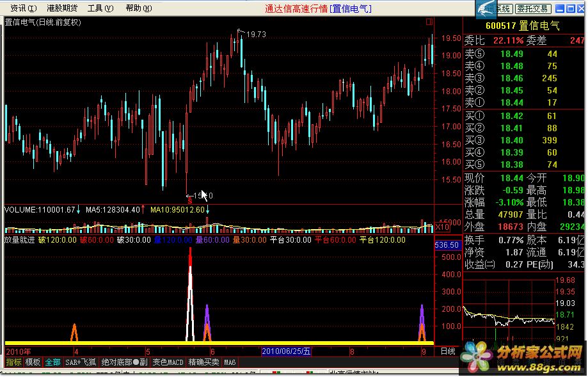The height and width of the screenshot is (377, 588).
Task: Switch to the 指标 tab
Action: point(13,362)
